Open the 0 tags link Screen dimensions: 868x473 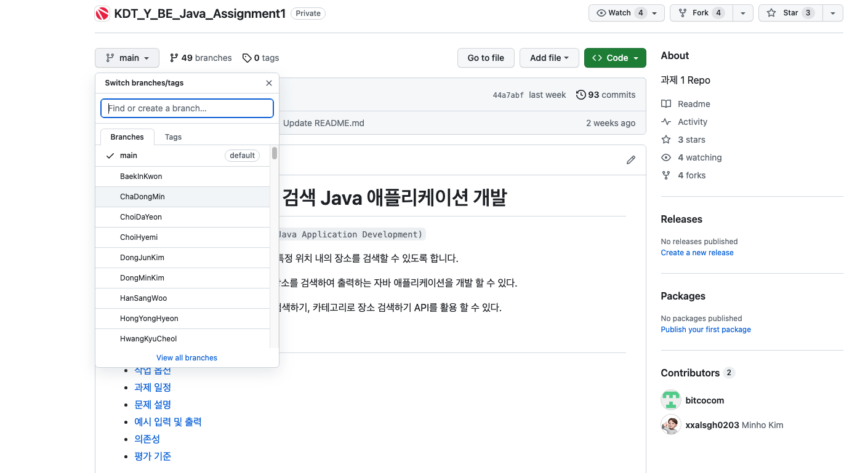[260, 58]
